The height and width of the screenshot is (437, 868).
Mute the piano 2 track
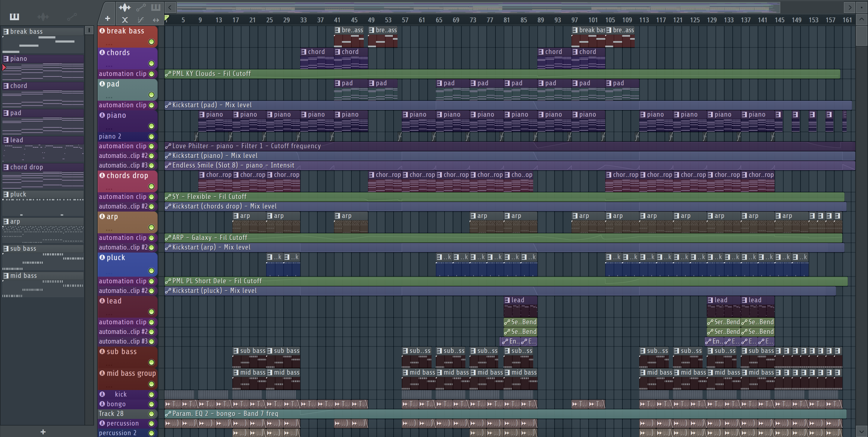[151, 137]
